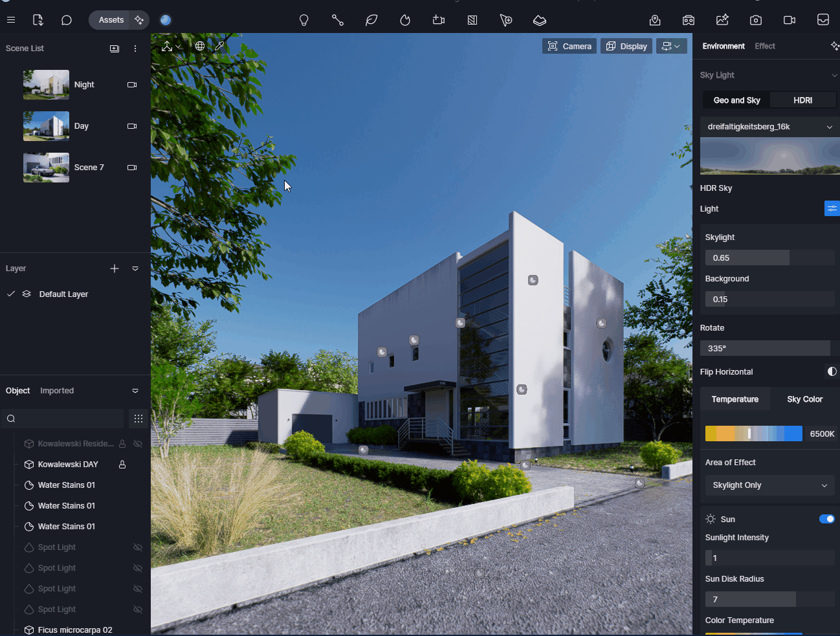Open the hamburger menu icon
Screen dimensions: 840x636
(11, 20)
